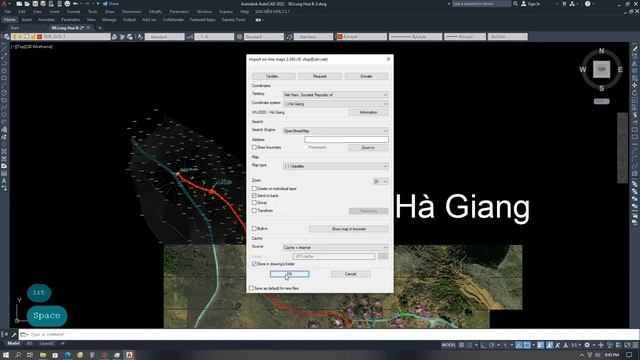Open the Zoom level dropdown

(380, 181)
